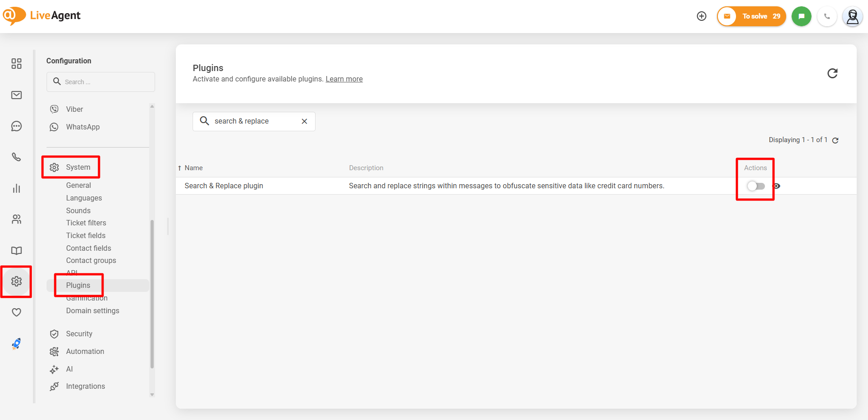Open the Customers people icon
The image size is (868, 420).
pyautogui.click(x=17, y=220)
